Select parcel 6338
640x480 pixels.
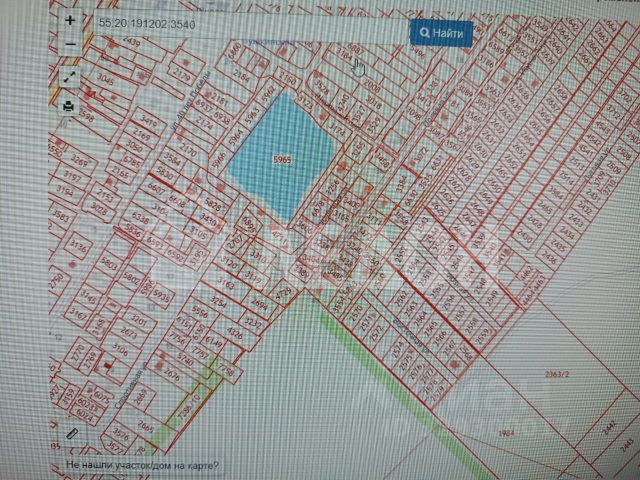[140, 219]
